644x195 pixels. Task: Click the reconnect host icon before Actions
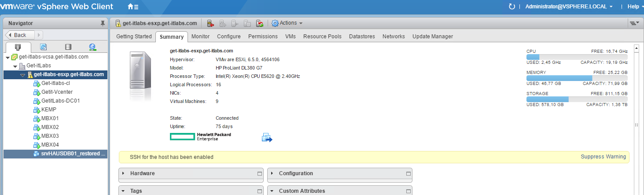(260, 23)
